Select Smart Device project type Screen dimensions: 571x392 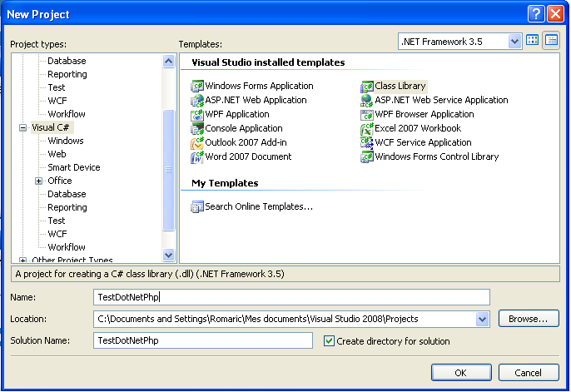pyautogui.click(x=73, y=167)
